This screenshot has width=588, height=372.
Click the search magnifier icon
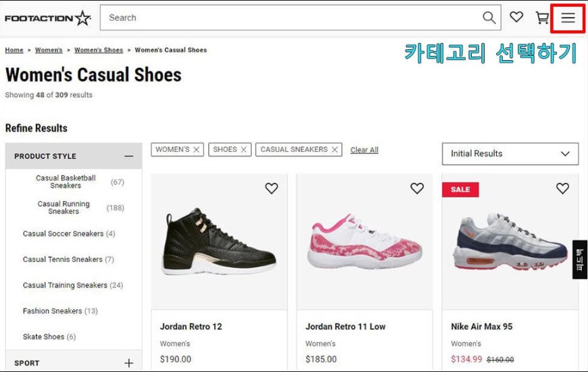coord(489,18)
